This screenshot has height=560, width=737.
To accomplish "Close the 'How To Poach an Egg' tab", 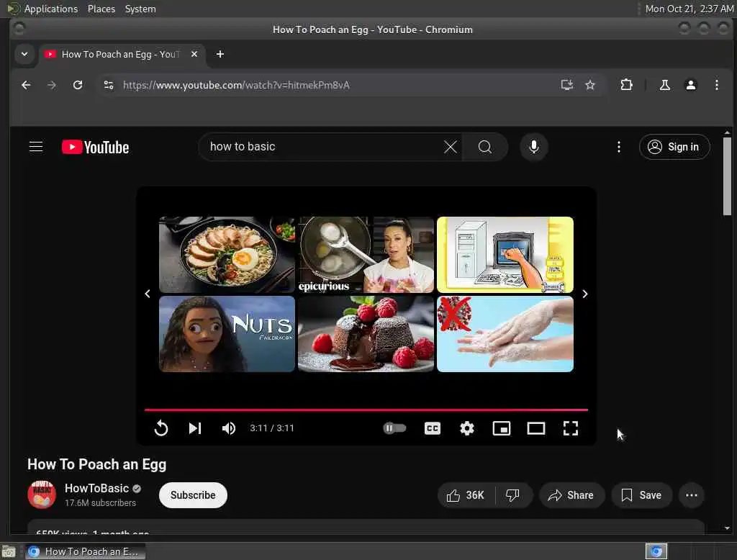I will point(194,54).
